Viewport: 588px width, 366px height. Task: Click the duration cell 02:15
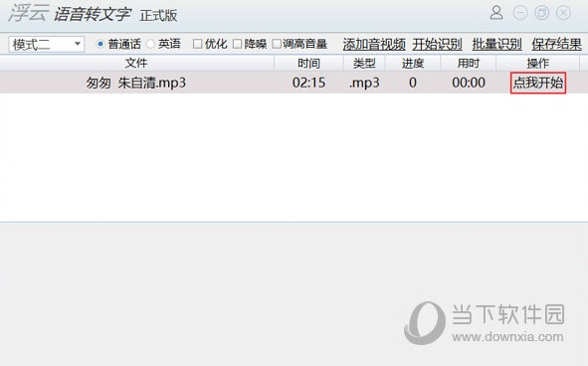[309, 83]
